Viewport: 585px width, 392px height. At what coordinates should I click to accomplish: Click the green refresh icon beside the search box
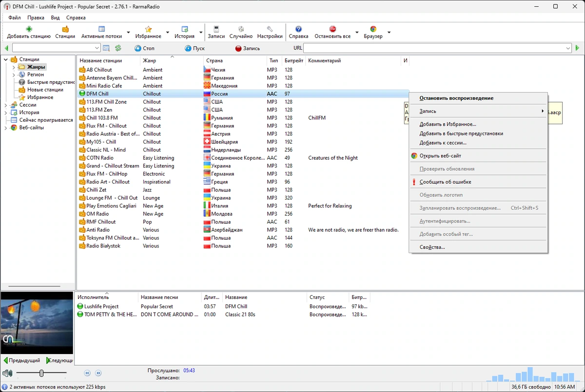[x=118, y=48]
